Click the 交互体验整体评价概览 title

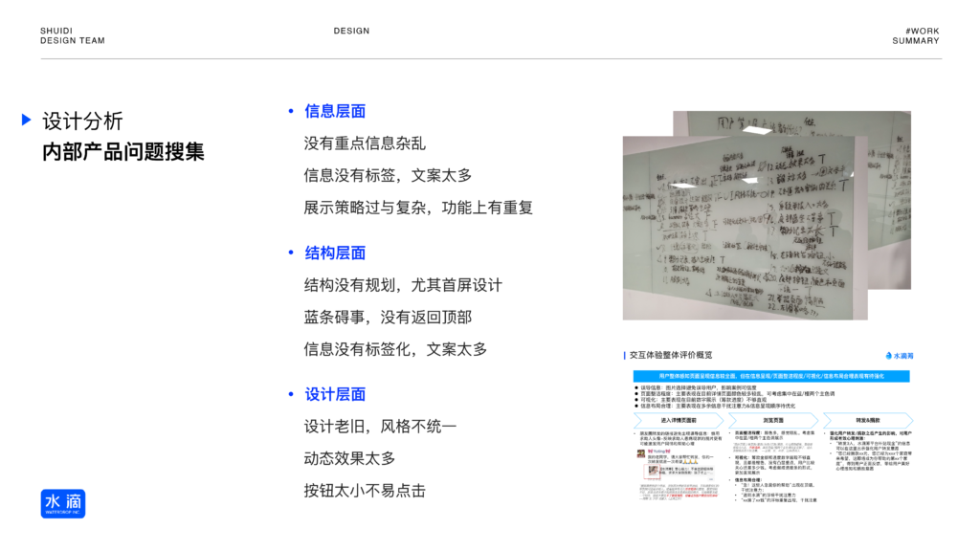coord(670,355)
